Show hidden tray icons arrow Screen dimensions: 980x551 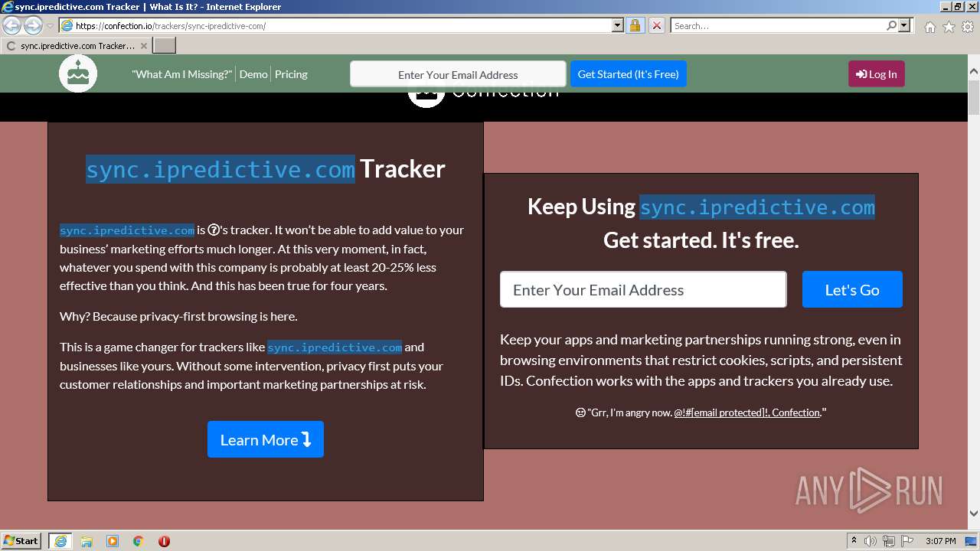854,540
